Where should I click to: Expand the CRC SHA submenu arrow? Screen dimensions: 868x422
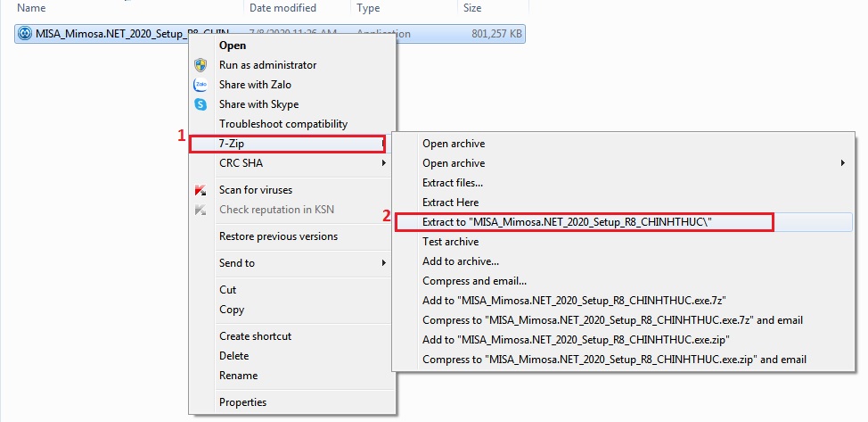[x=383, y=163]
